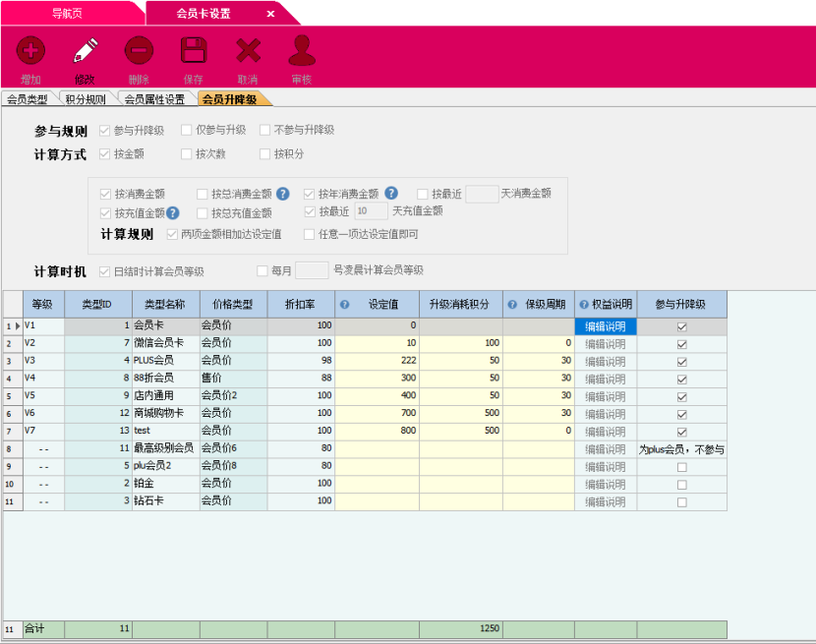Toggle 参与升降级 checkbox for 微信会员卡 row
The image size is (816, 644).
[681, 345]
